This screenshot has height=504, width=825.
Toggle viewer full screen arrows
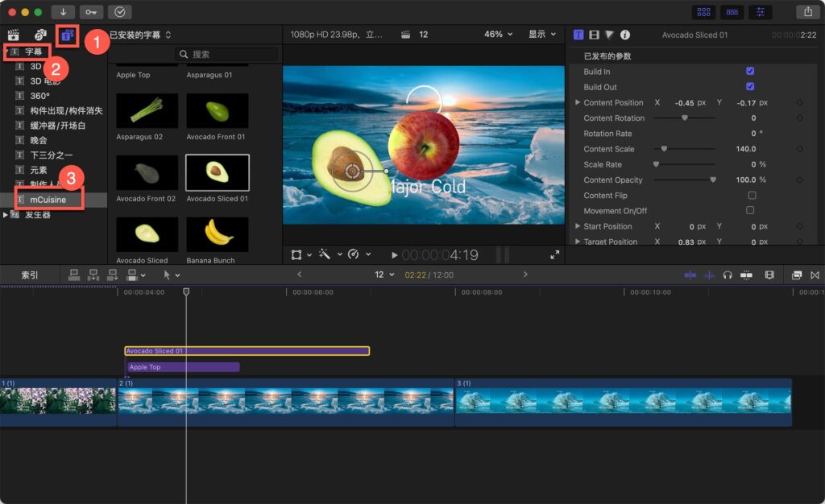554,255
